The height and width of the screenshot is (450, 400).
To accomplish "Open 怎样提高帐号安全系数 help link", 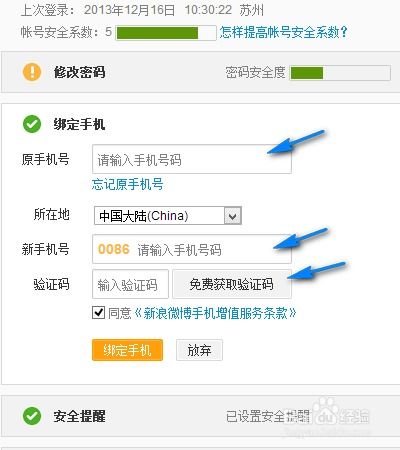I will [284, 32].
